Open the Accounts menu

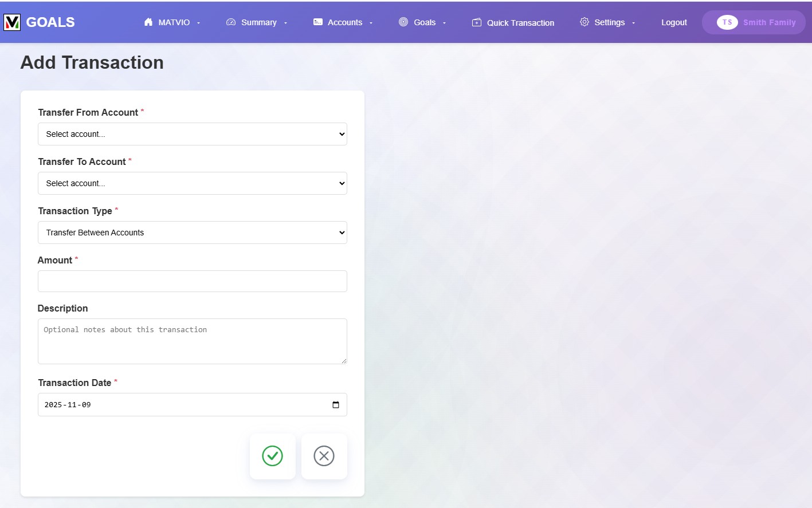pyautogui.click(x=344, y=22)
